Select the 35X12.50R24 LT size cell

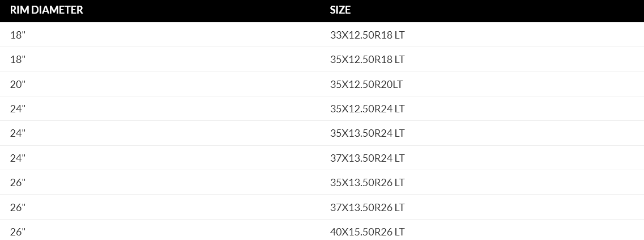pos(367,108)
